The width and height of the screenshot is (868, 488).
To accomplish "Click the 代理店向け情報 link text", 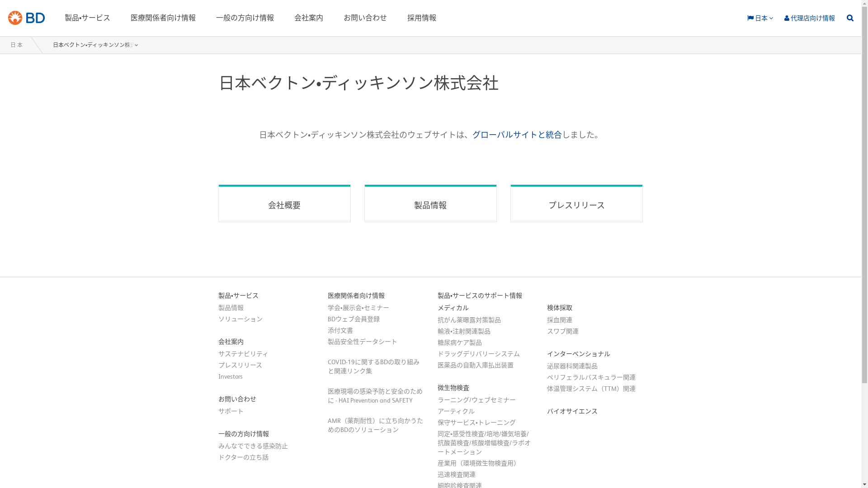I will 813,18.
